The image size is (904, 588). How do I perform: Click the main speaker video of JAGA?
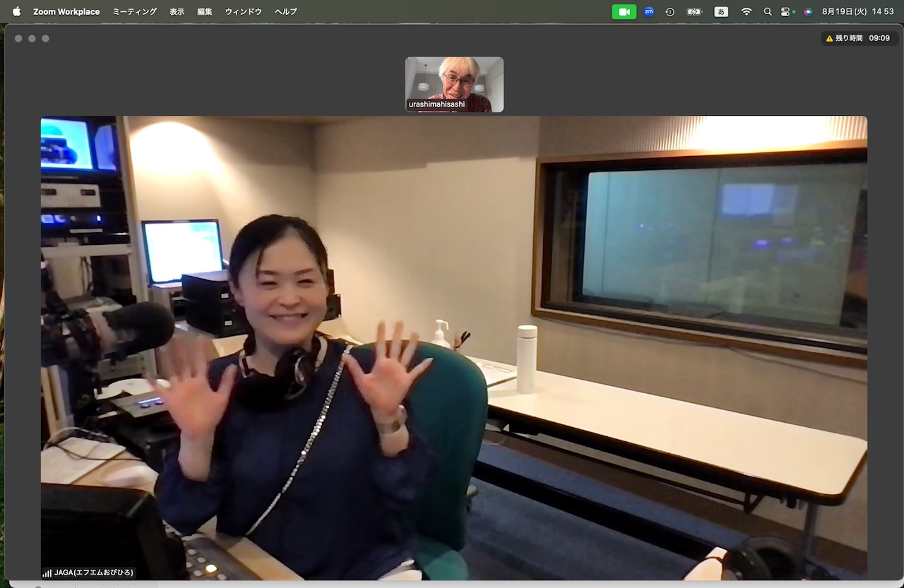tap(453, 348)
